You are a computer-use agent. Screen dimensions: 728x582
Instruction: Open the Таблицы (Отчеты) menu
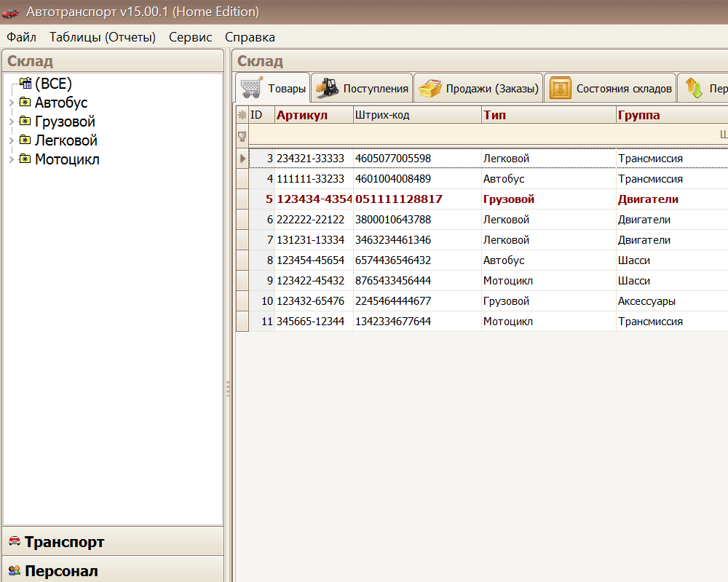tap(103, 37)
